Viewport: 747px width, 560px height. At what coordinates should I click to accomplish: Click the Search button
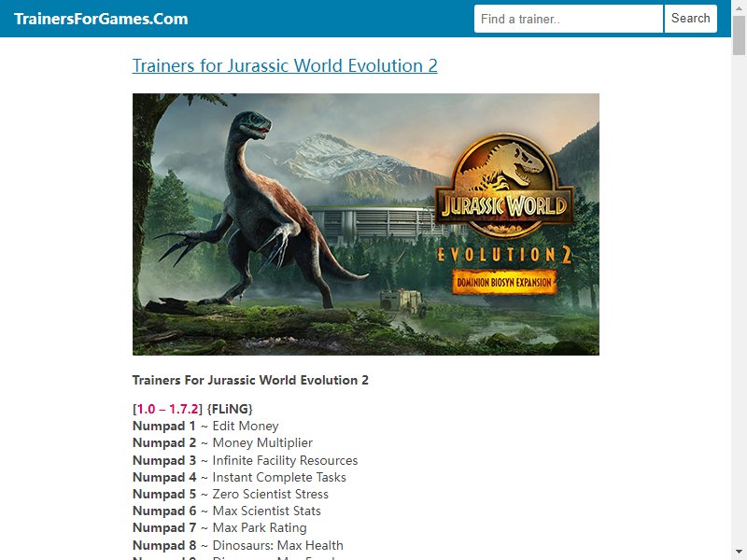pyautogui.click(x=690, y=19)
